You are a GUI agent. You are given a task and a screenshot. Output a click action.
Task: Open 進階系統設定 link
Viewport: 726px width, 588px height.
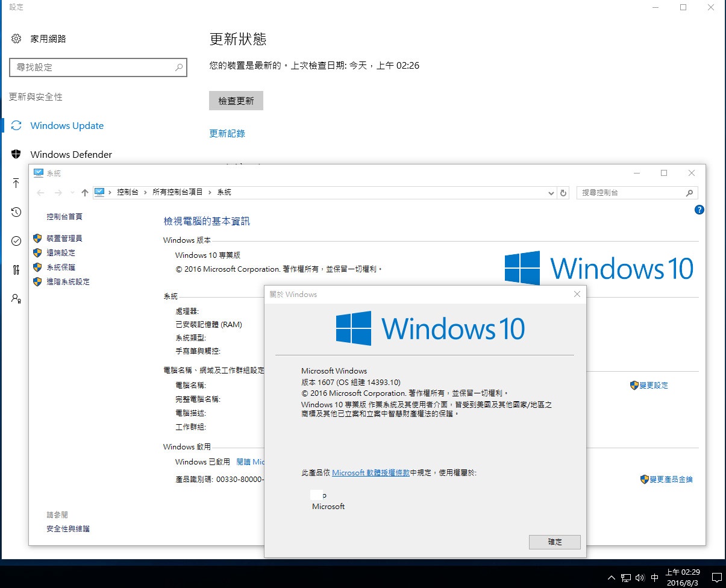pos(68,282)
